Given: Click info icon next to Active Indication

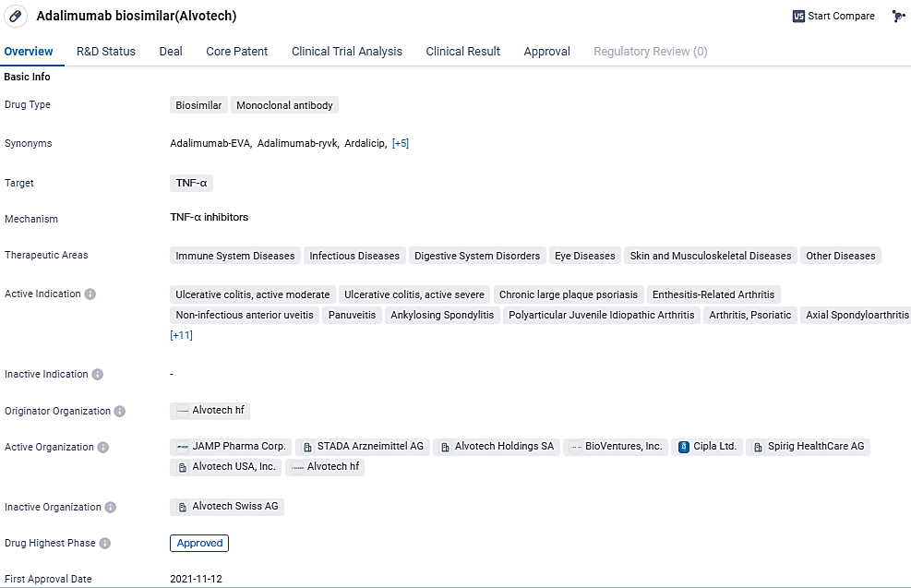Looking at the screenshot, I should (90, 294).
